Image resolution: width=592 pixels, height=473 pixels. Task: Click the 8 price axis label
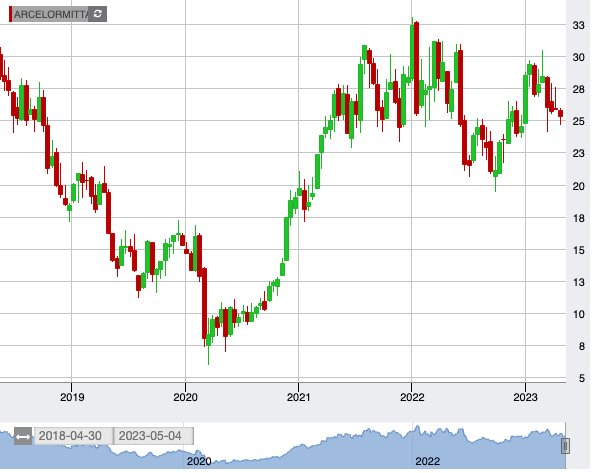click(x=581, y=347)
